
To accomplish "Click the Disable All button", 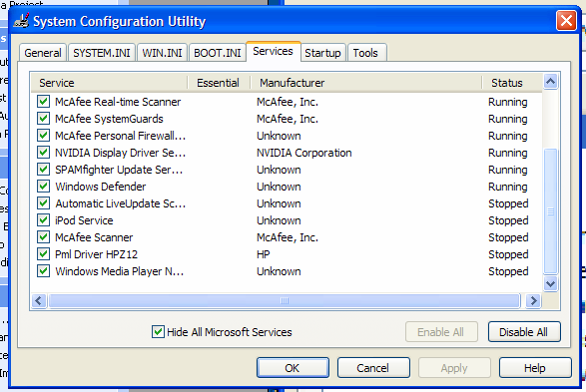I will [x=524, y=332].
